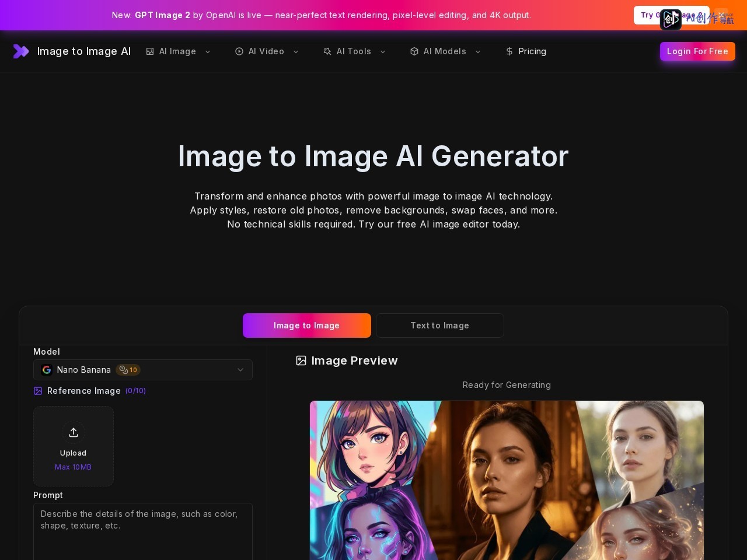Click the purple arrow site logo
747x560 pixels.
coord(21,51)
